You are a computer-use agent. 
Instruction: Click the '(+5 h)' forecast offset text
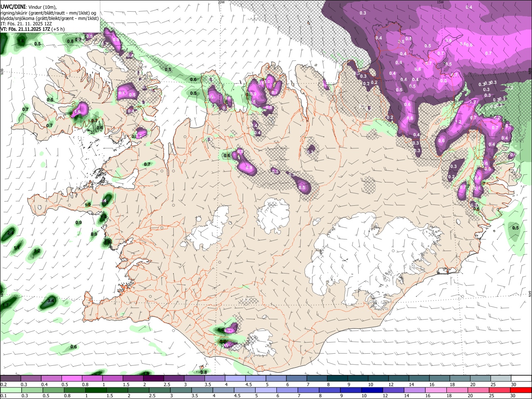click(x=57, y=29)
